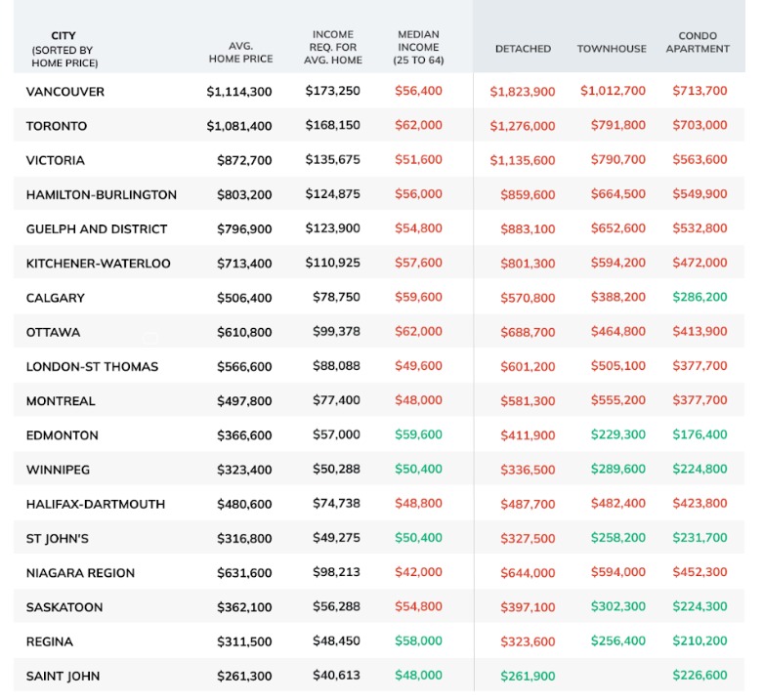The width and height of the screenshot is (764, 700).
Task: Click Victoria's $135,675 required income
Action: tap(333, 160)
